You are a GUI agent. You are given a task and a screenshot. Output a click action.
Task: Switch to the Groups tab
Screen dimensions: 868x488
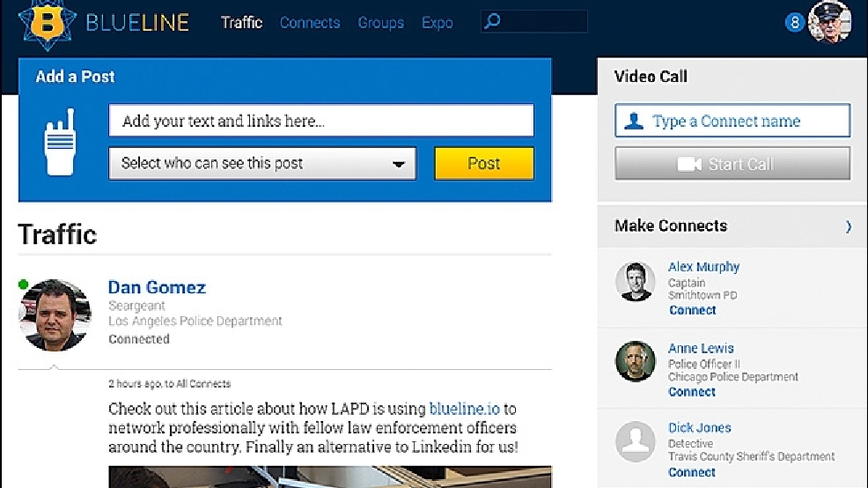point(380,23)
